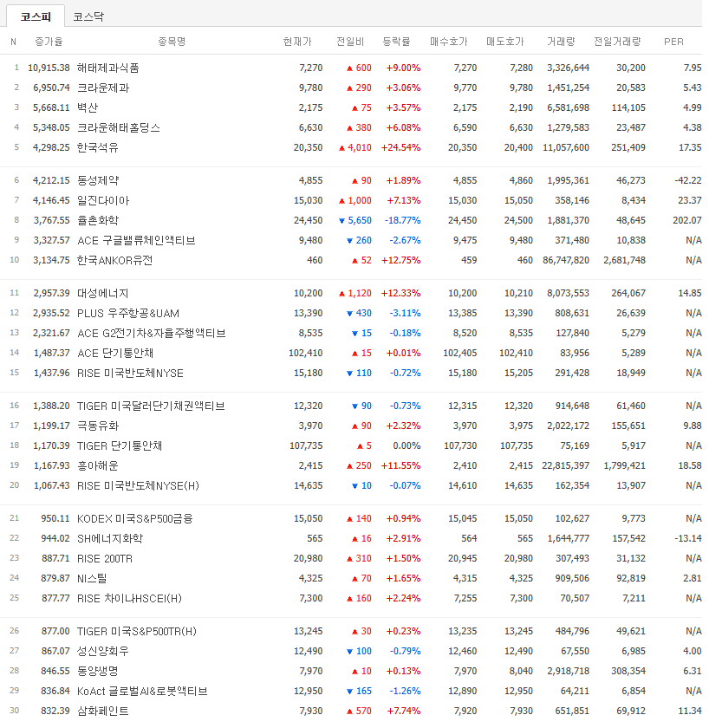The width and height of the screenshot is (722, 728).
Task: Click -18.77% change for 율촌화학
Action: tap(402, 220)
